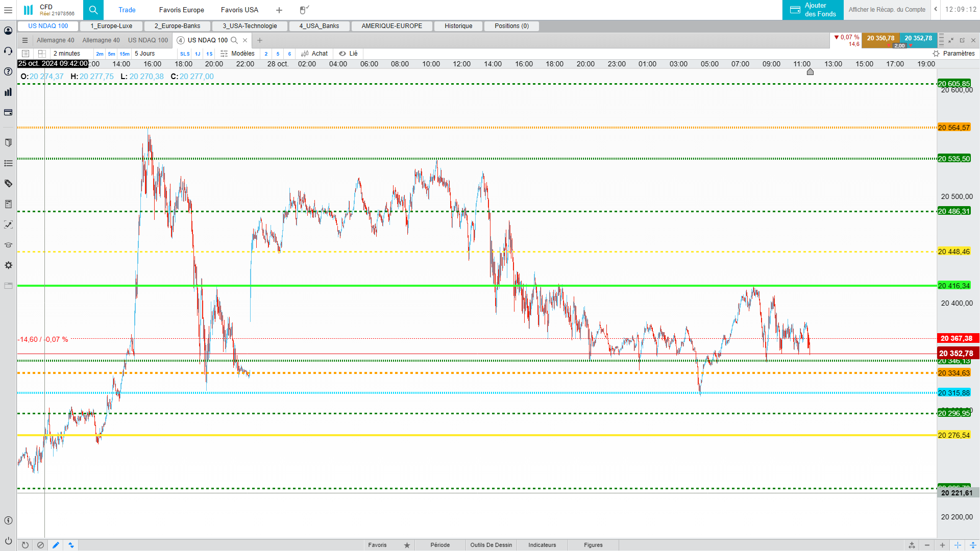Open the price tag icon in sidebar
This screenshot has height=551, width=980.
point(8,184)
